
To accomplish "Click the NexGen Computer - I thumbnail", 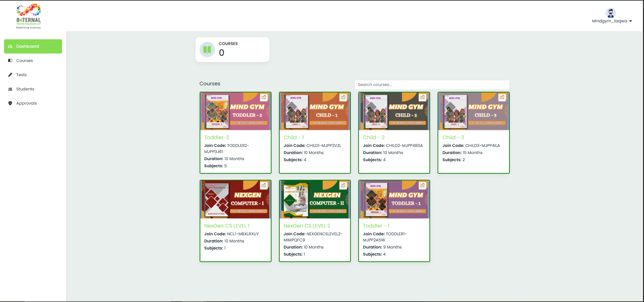I will coord(236,199).
